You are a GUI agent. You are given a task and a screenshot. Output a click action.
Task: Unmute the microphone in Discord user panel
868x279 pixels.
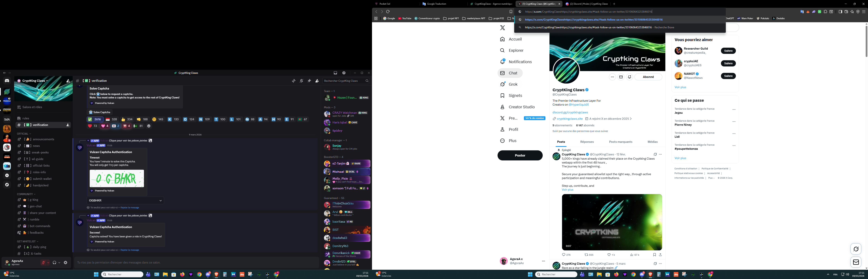click(43, 263)
